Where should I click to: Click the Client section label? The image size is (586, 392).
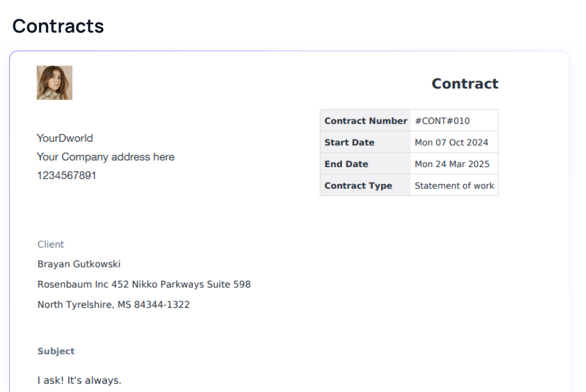pyautogui.click(x=51, y=244)
